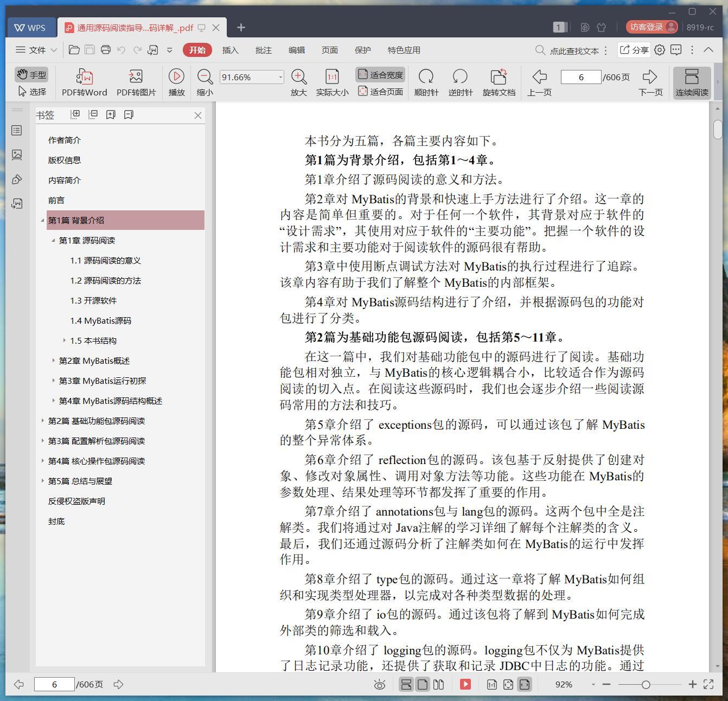Expand all bookmarks icon in 书签 panel
728x701 pixels.
(75, 114)
